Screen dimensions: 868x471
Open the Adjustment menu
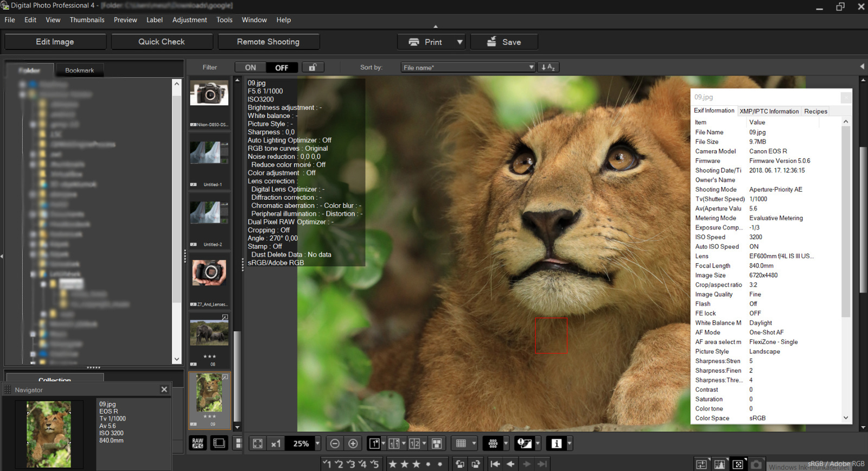click(x=189, y=20)
